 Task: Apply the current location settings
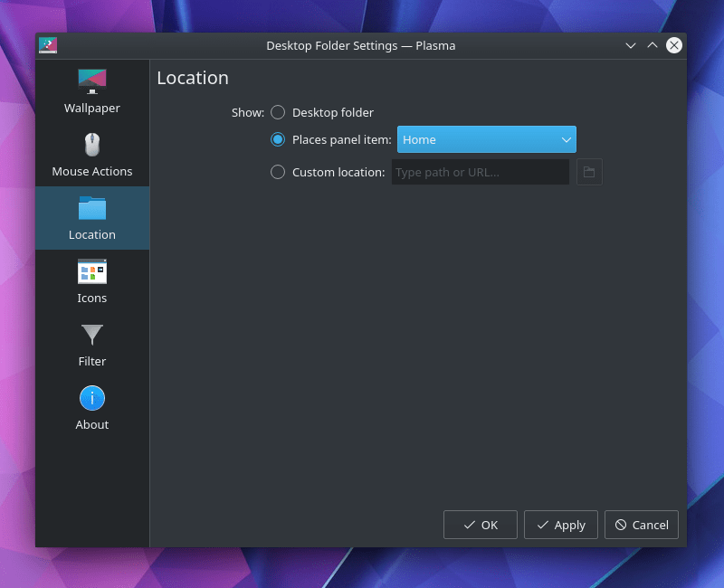[x=560, y=525]
